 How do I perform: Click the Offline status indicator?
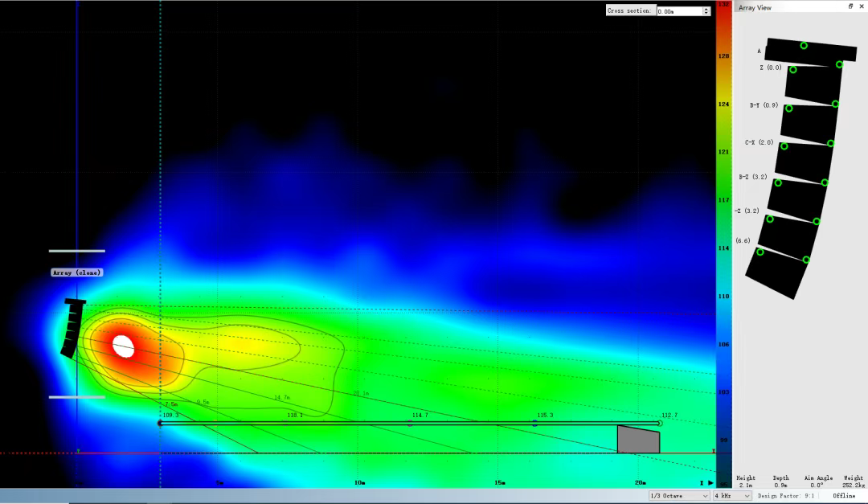click(844, 496)
